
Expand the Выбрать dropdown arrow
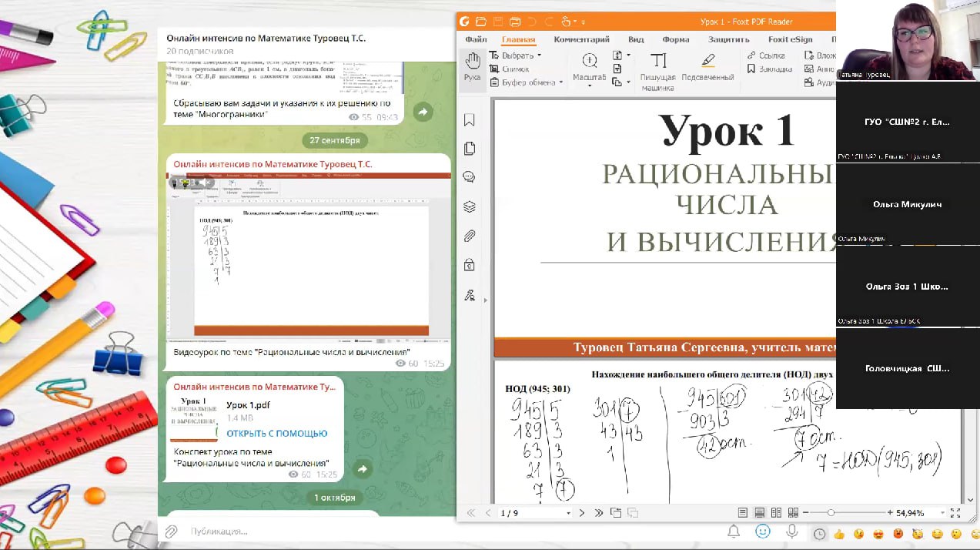(539, 55)
